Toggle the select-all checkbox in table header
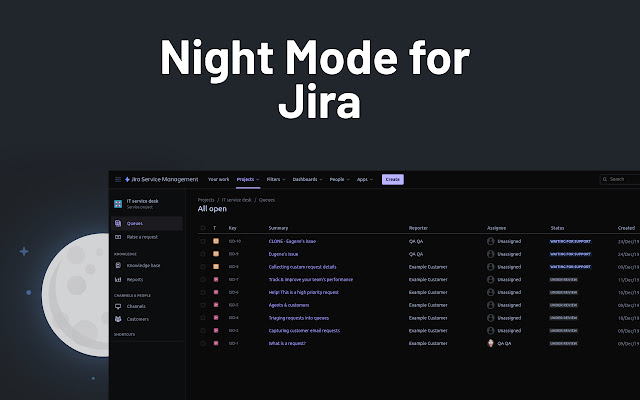The height and width of the screenshot is (400, 640). pos(202,228)
